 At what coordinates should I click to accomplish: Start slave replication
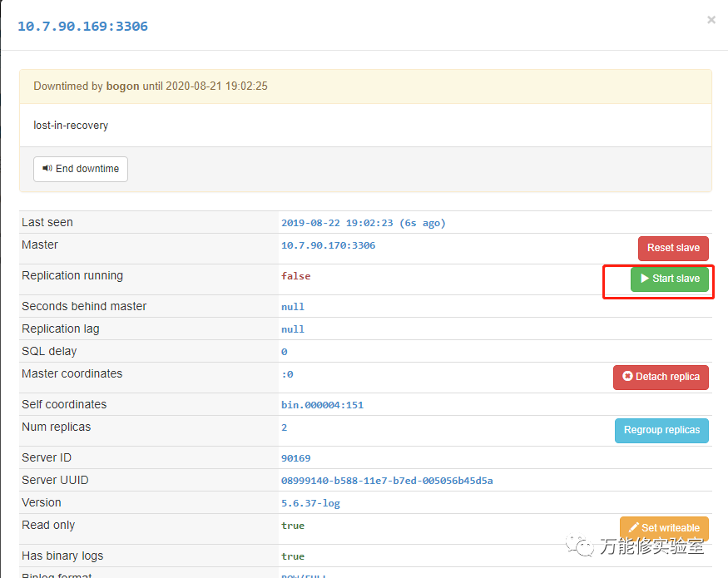click(x=670, y=279)
